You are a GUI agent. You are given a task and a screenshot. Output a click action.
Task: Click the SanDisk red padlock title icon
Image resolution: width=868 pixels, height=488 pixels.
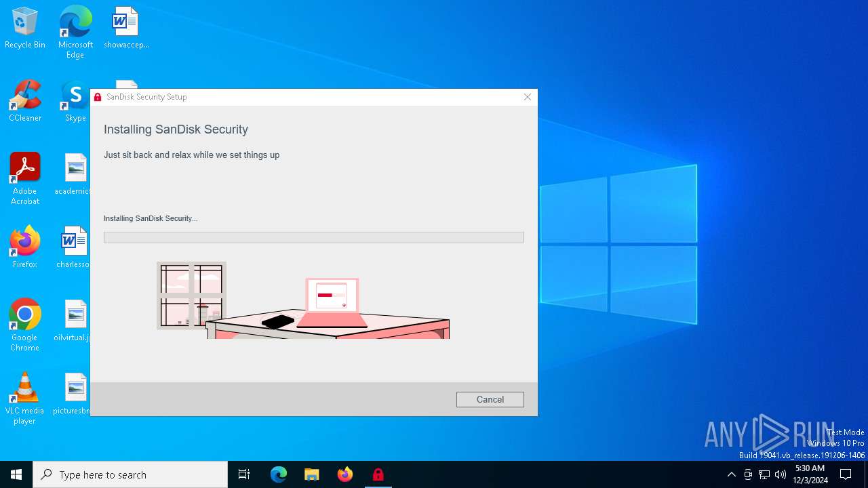coord(98,97)
